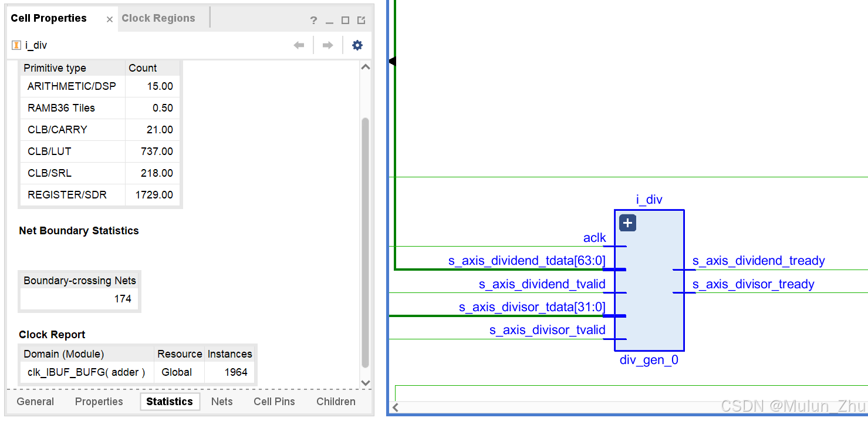
Task: Switch to the Clock Regions tab
Action: pos(158,18)
